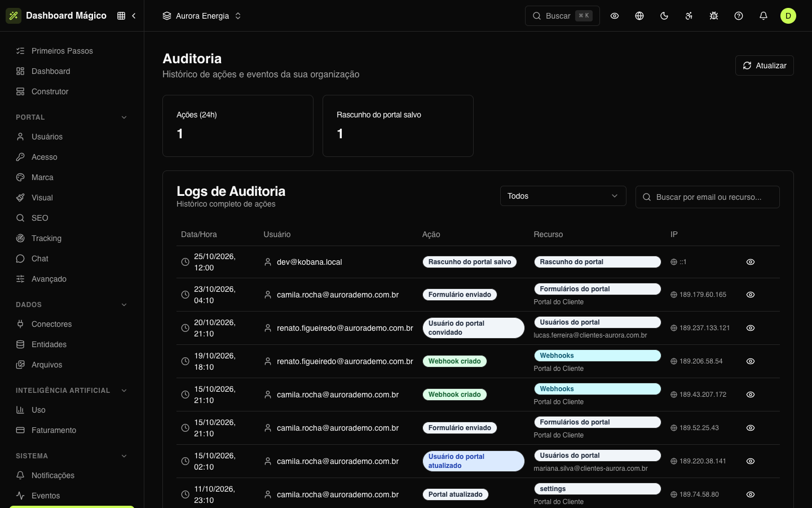Toggle dark mode moon icon
The height and width of the screenshot is (508, 812).
point(664,16)
